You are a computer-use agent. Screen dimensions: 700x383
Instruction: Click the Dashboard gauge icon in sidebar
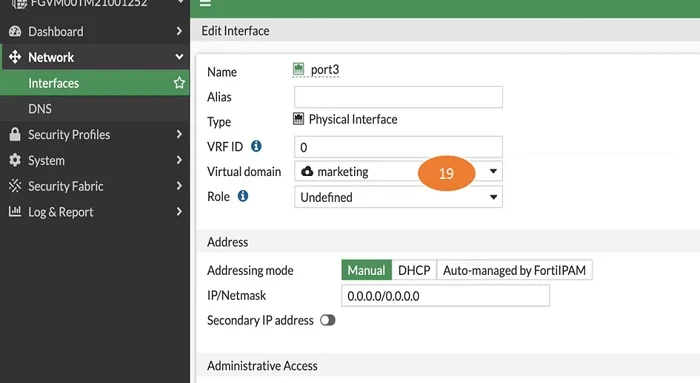tap(15, 31)
